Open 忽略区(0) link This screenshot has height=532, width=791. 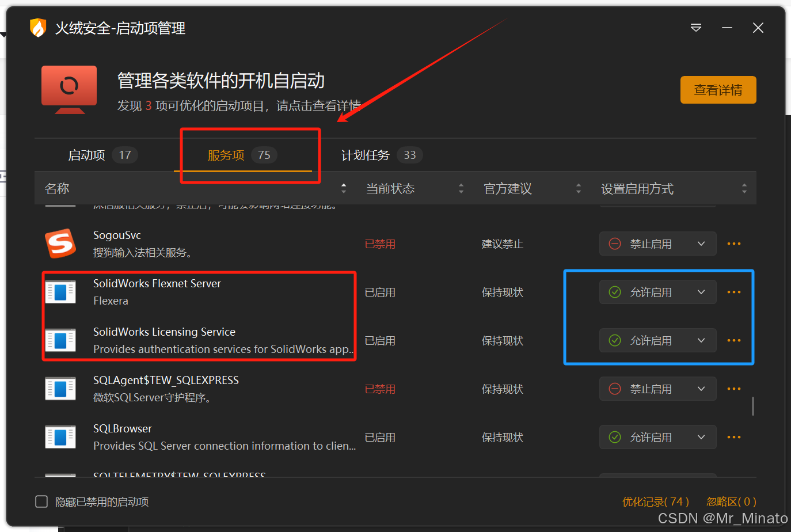731,501
